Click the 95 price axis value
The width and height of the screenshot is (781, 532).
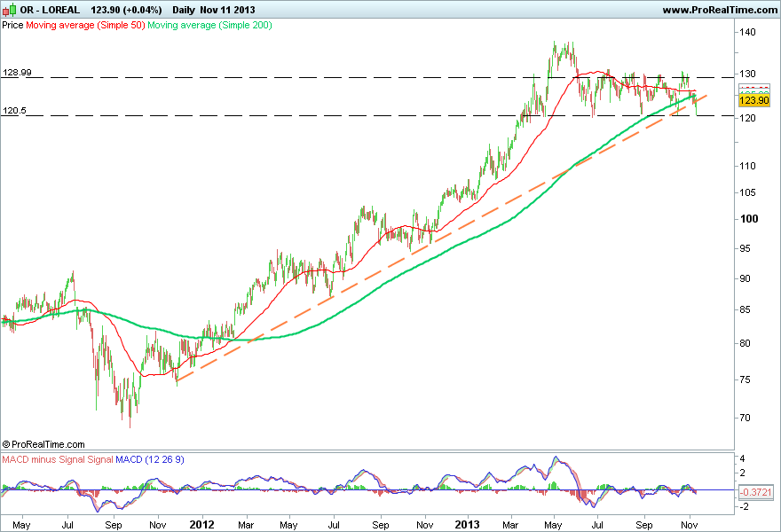(745, 248)
